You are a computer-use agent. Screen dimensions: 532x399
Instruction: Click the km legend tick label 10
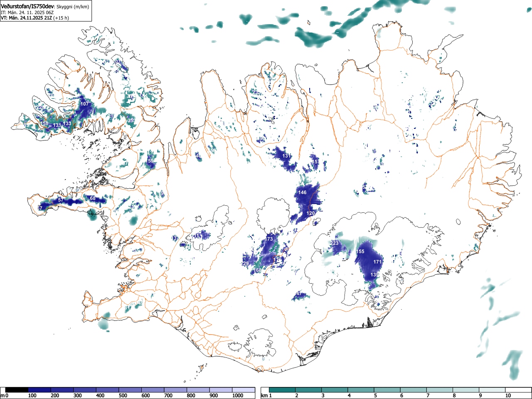tap(508, 396)
